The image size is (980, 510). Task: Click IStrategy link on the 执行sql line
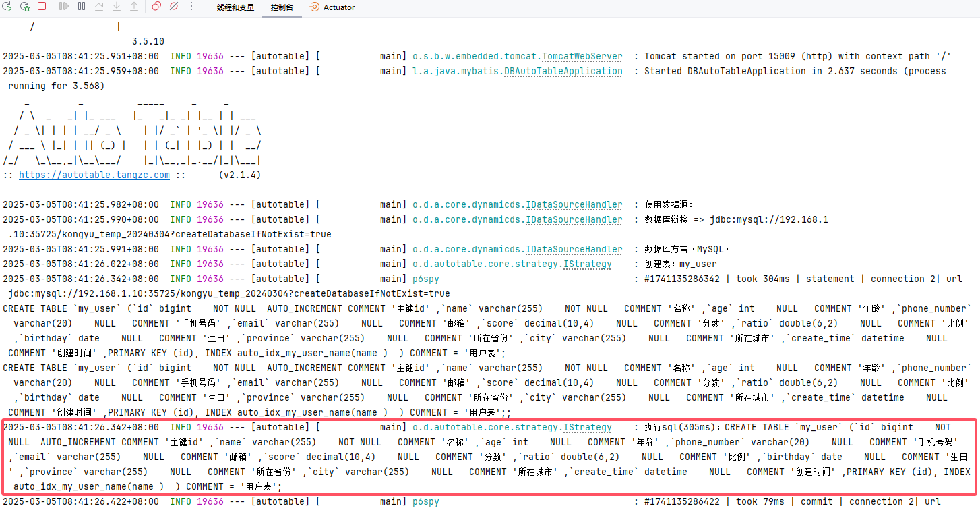click(586, 427)
